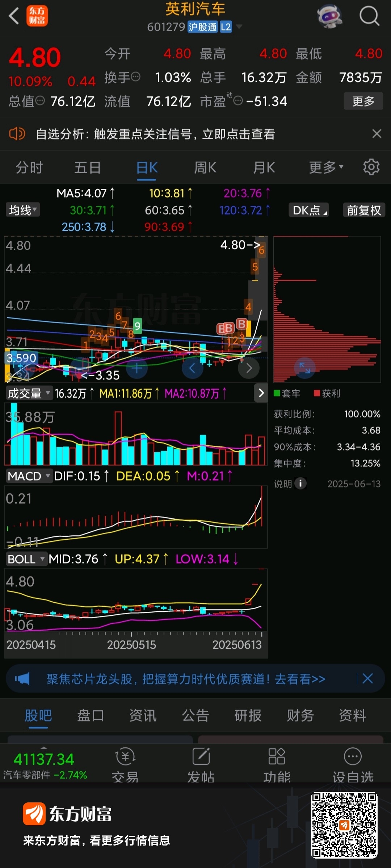Open info icon next to 市盈
Viewport: 391px width, 868px height.
click(238, 101)
